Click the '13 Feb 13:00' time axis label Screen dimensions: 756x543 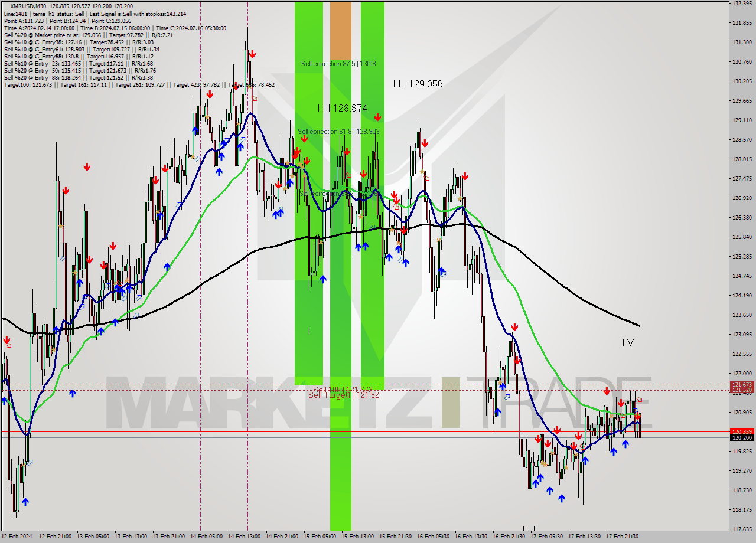131,537
